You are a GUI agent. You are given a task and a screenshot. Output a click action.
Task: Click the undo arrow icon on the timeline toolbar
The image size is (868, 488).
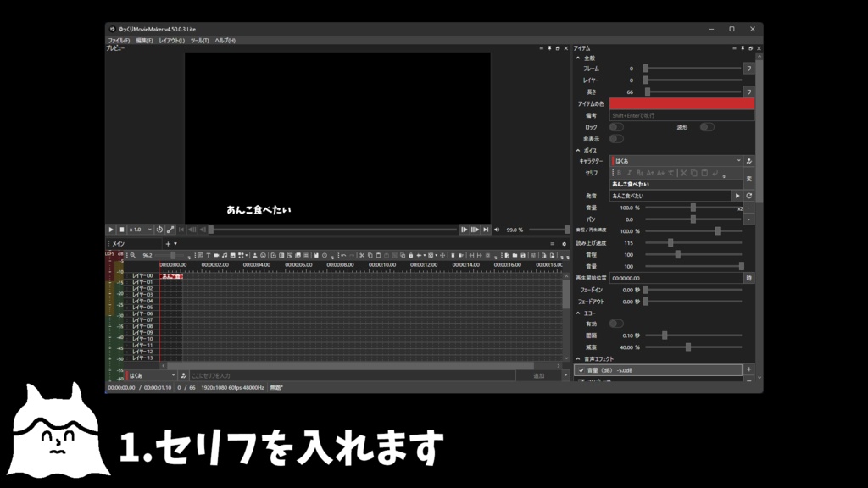point(343,255)
